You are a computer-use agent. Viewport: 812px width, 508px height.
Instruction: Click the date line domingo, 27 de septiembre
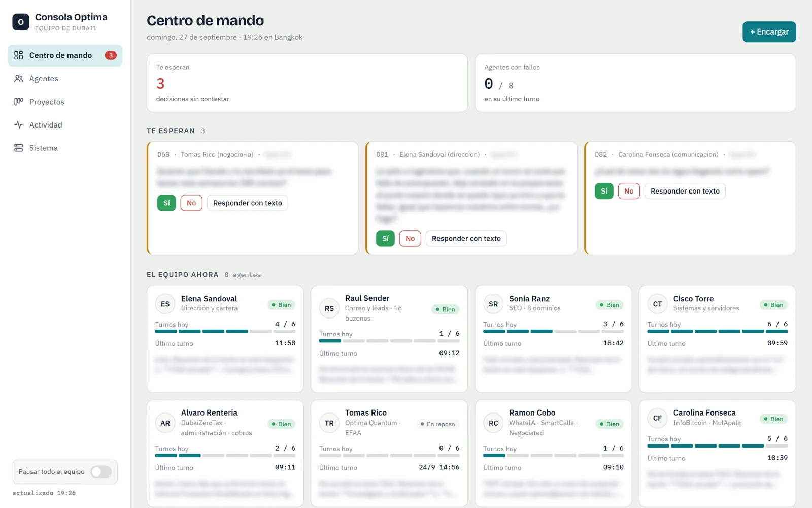click(x=192, y=37)
